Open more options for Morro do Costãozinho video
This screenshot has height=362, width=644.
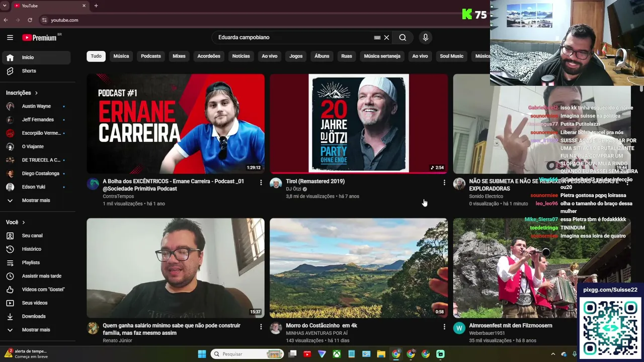click(444, 327)
